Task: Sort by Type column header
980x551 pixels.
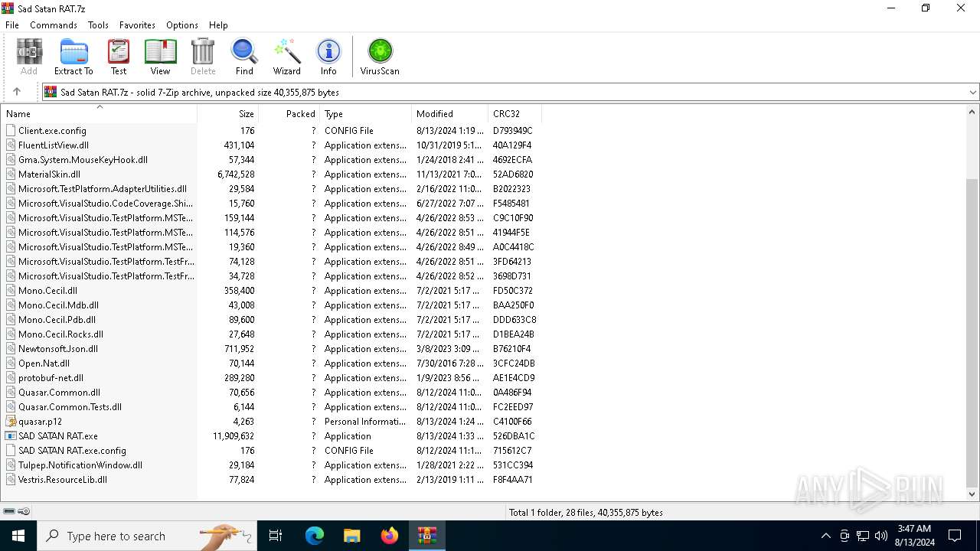Action: pyautogui.click(x=366, y=114)
